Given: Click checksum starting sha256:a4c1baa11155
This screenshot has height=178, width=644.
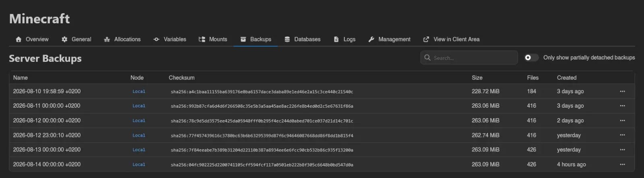Looking at the screenshot, I should pyautogui.click(x=262, y=92).
